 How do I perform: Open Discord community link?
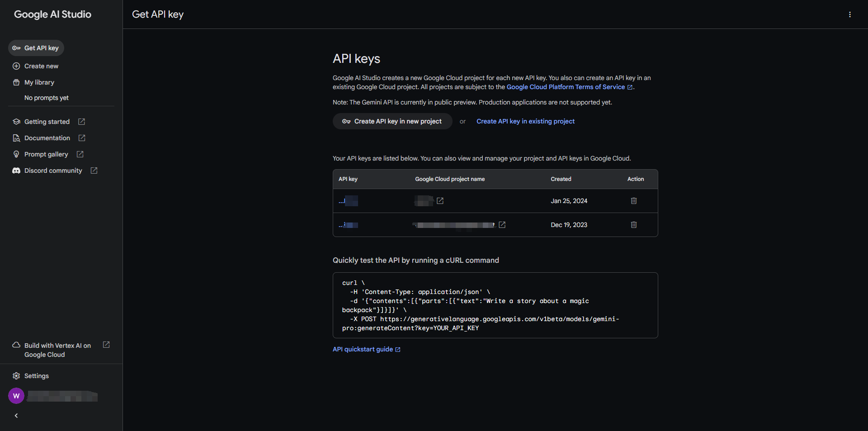[53, 171]
